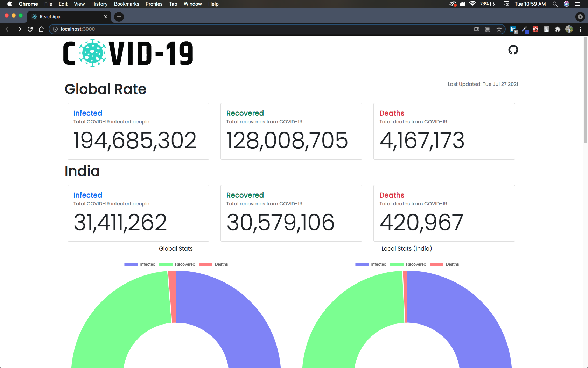The image size is (588, 368).
Task: Bookmark this tab with the star
Action: click(x=499, y=29)
